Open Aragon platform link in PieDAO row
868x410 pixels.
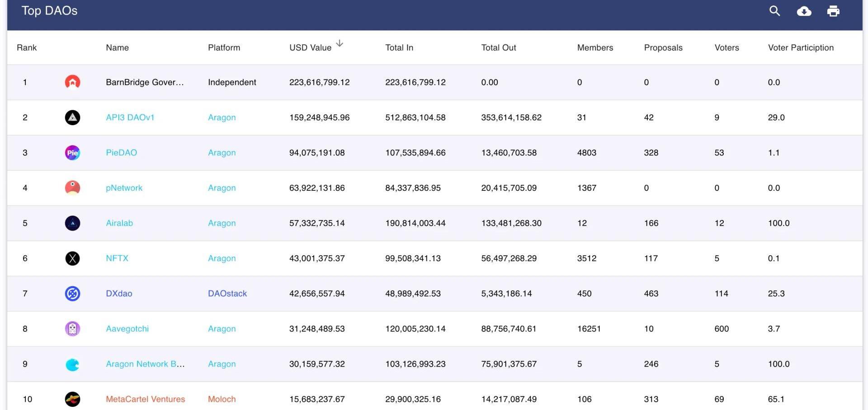point(222,153)
